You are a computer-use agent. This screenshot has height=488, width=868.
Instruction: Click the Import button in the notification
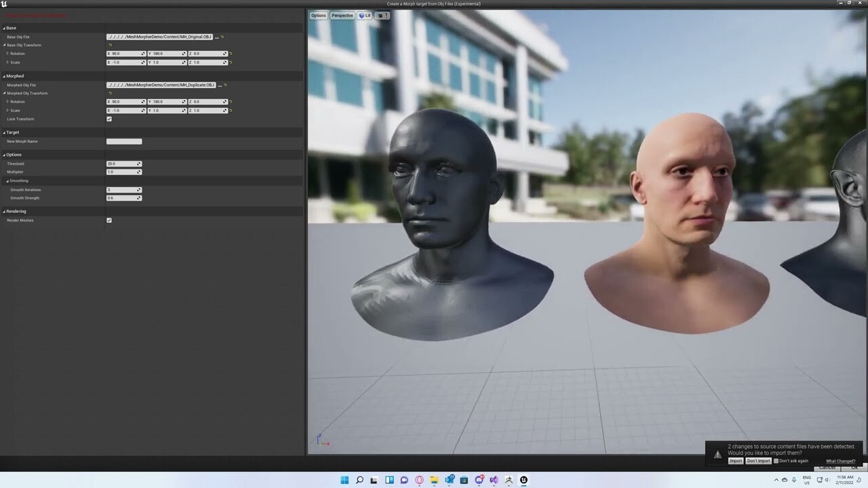coord(736,461)
